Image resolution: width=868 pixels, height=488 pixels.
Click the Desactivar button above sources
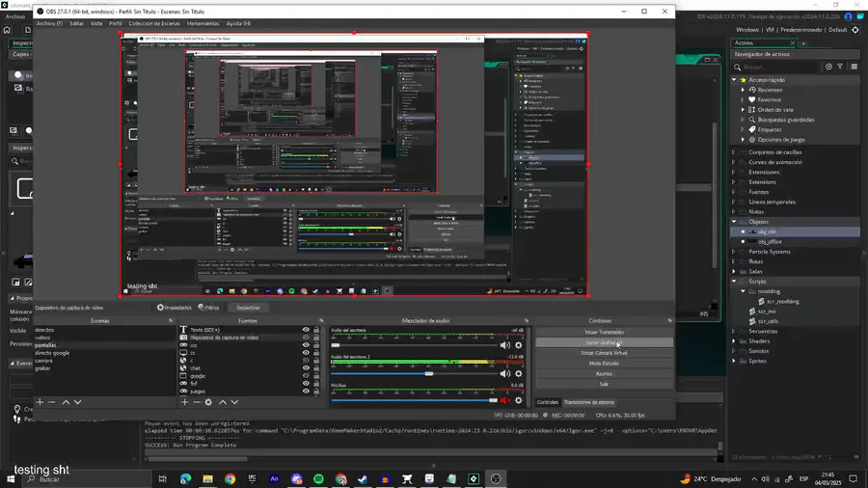248,308
